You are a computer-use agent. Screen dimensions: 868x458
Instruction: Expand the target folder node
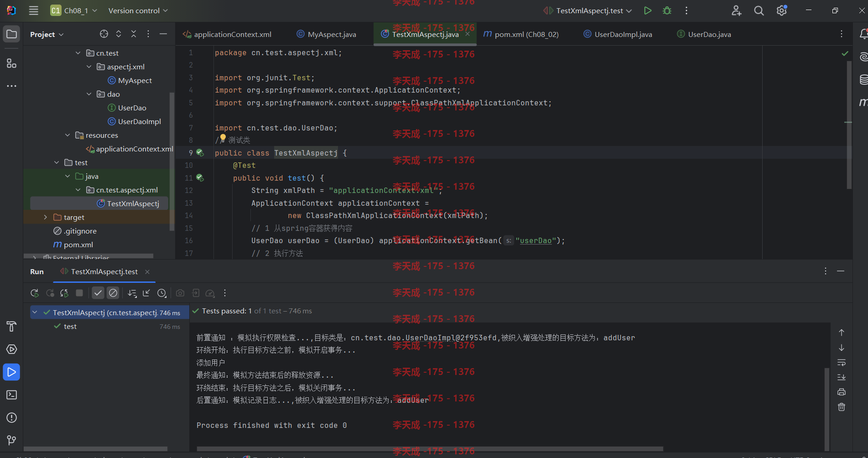45,217
